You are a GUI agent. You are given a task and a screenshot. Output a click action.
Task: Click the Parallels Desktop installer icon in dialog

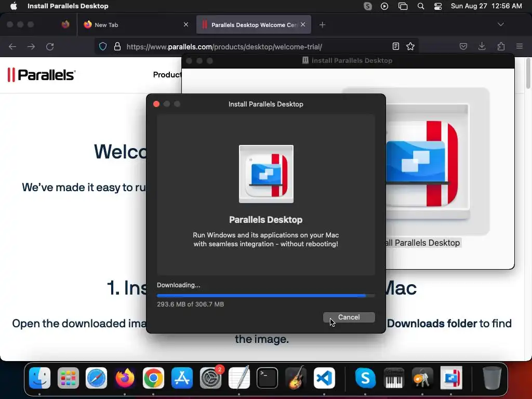(266, 174)
